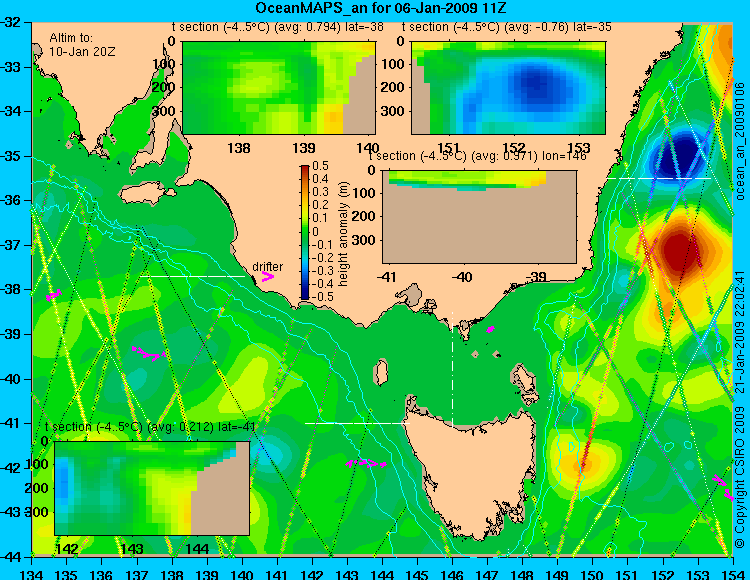Click the -44 latitude axis label
750x580 pixels.
11,557
